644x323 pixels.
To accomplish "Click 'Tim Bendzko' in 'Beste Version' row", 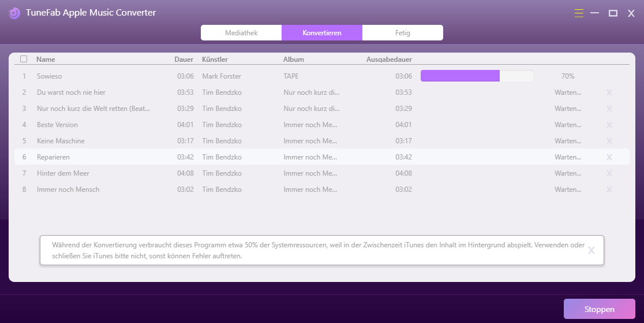I will coord(222,125).
